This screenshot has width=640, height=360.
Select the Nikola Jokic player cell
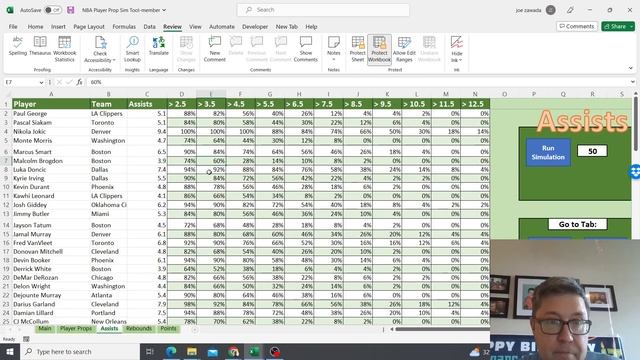(51, 131)
